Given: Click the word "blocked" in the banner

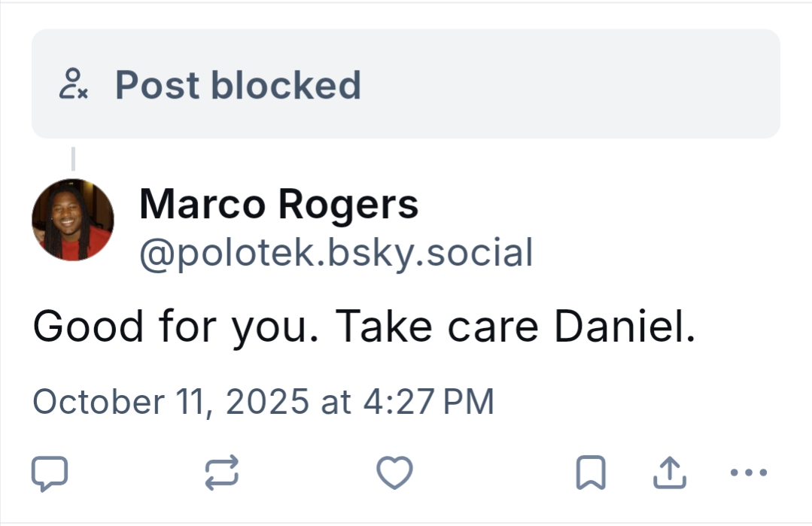Looking at the screenshot, I should pos(285,84).
